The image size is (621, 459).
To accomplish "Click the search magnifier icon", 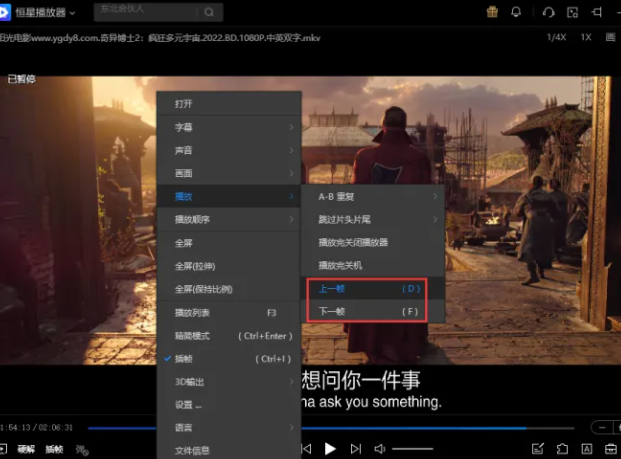I will (x=209, y=12).
